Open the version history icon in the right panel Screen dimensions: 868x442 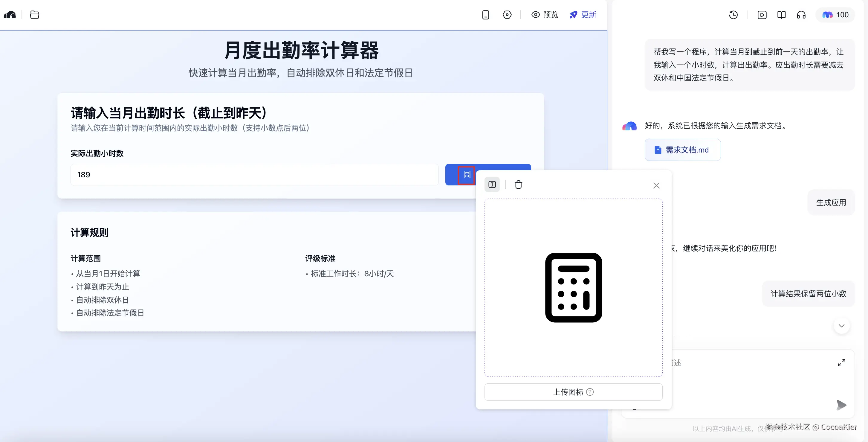coord(733,14)
